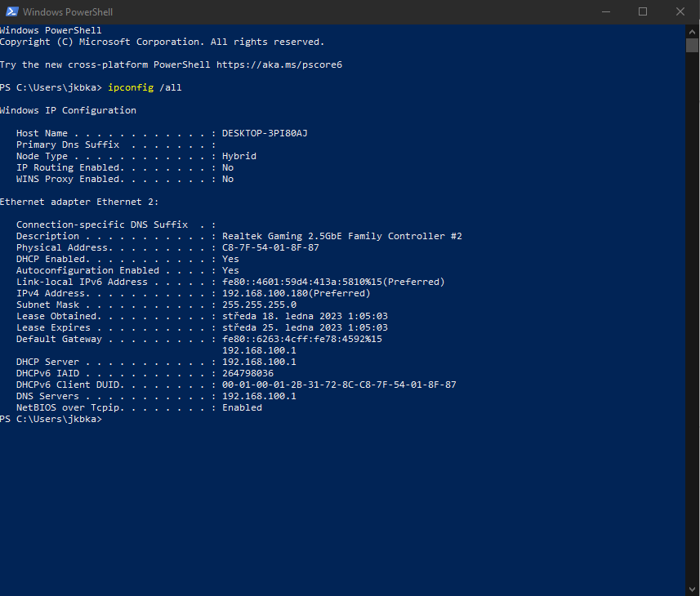
Task: Maximize the Windows PowerShell window
Action: click(643, 11)
